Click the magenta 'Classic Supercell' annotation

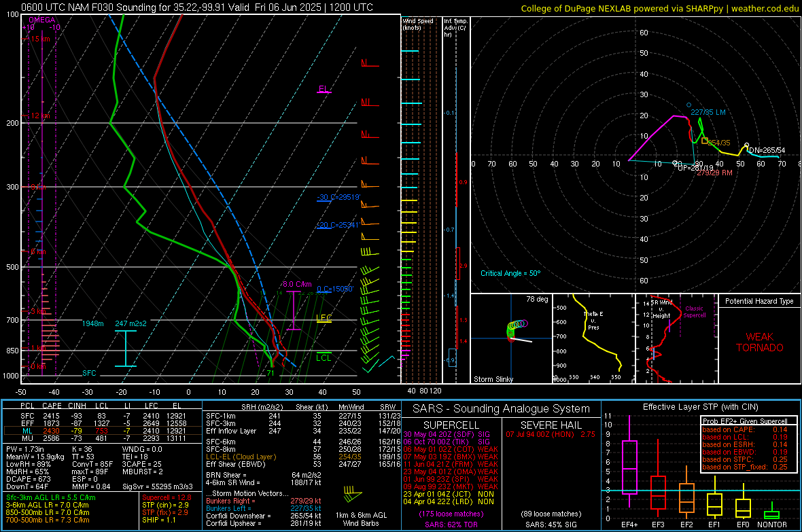tap(694, 312)
